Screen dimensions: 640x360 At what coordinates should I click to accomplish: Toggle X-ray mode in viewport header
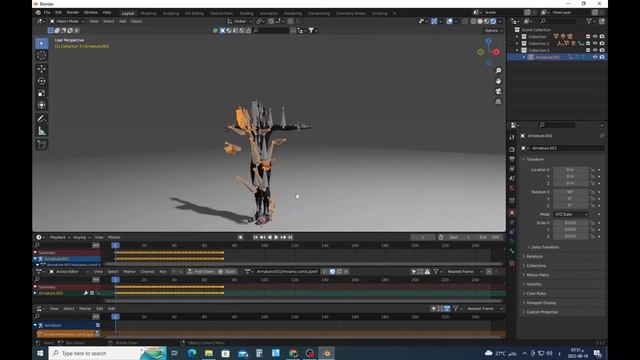point(465,21)
